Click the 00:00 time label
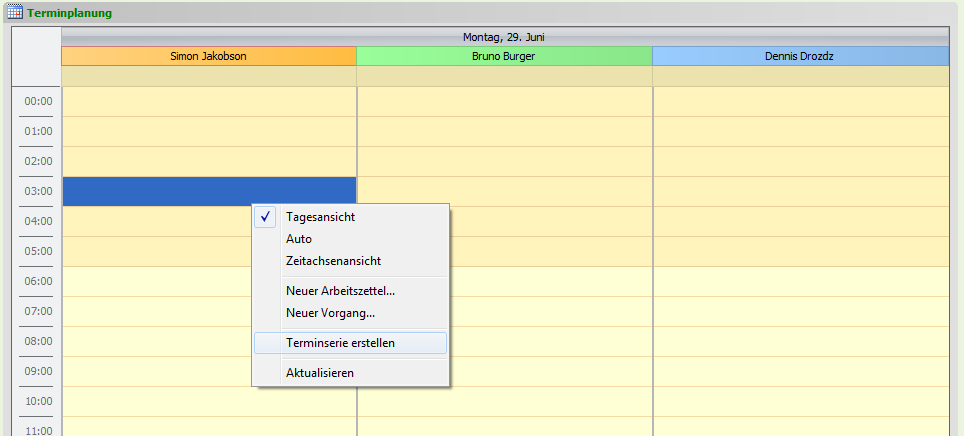 point(38,101)
